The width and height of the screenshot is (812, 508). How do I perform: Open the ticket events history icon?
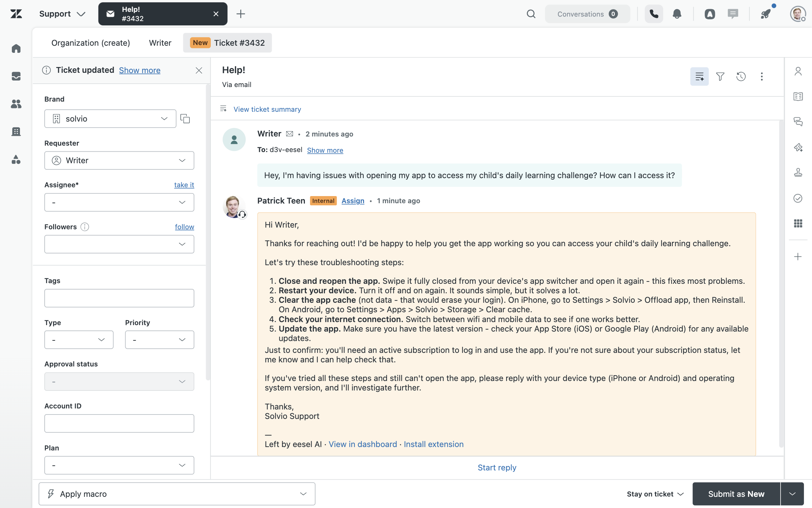[741, 77]
